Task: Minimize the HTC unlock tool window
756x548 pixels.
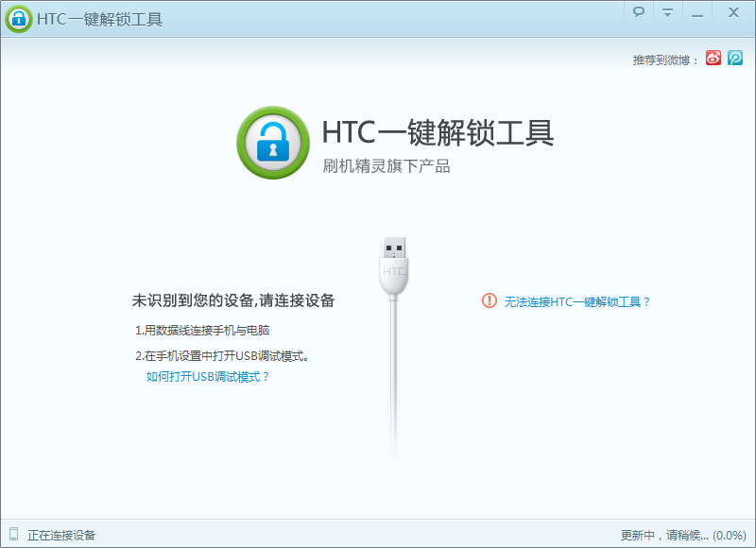Action: [697, 13]
